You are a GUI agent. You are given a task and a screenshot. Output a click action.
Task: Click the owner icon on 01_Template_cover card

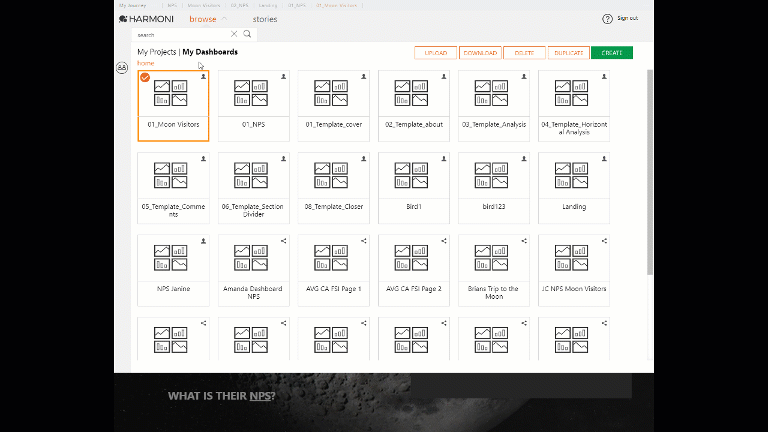point(364,76)
